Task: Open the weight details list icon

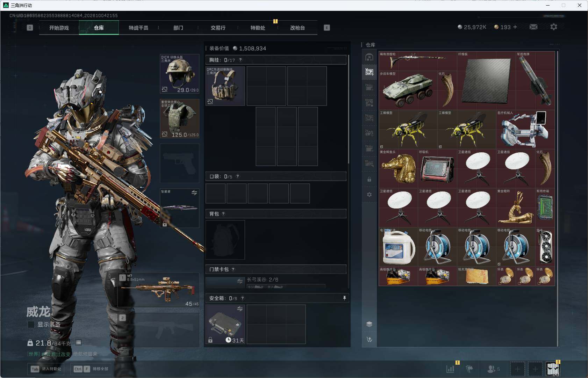Action: [x=78, y=343]
